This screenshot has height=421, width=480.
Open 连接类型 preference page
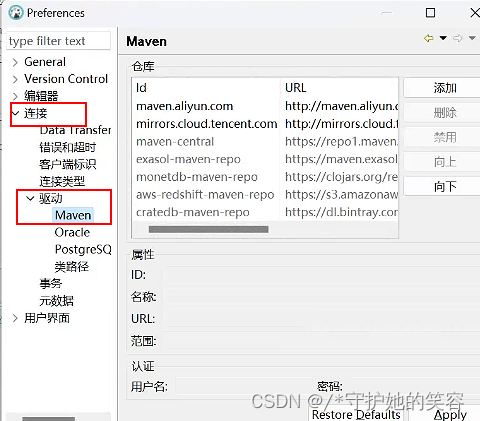point(62,181)
